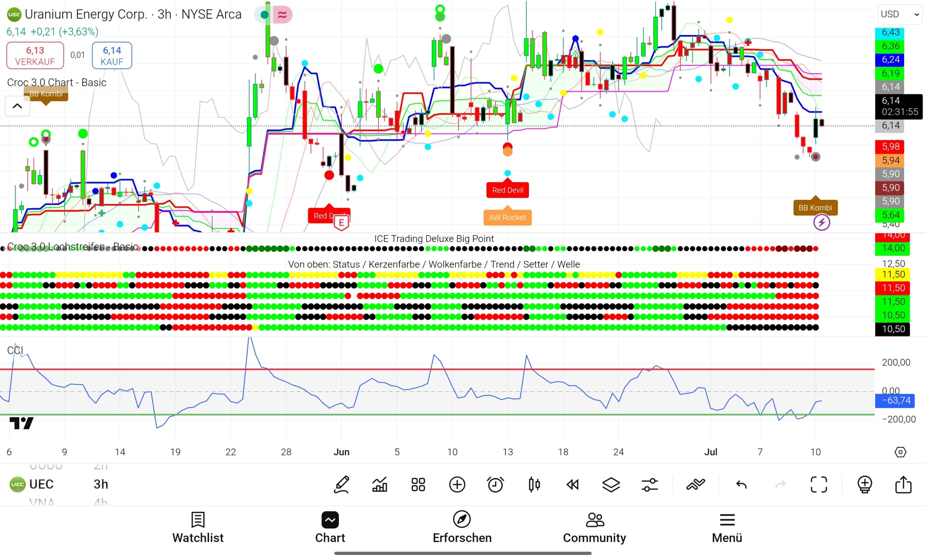The height and width of the screenshot is (560, 926).
Task: Open chart settings sliders icon
Action: [650, 484]
